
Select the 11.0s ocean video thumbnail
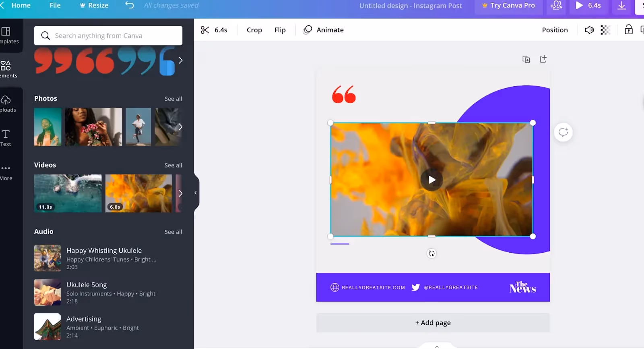[68, 193]
